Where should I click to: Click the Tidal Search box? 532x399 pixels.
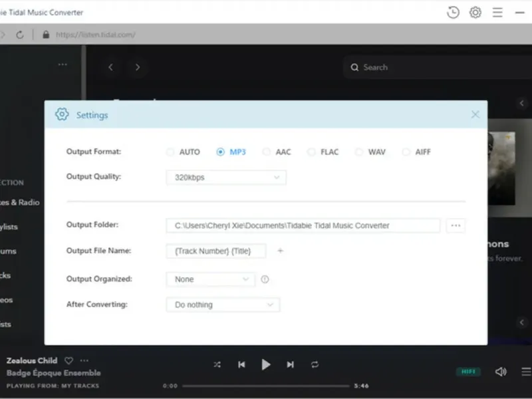(438, 67)
